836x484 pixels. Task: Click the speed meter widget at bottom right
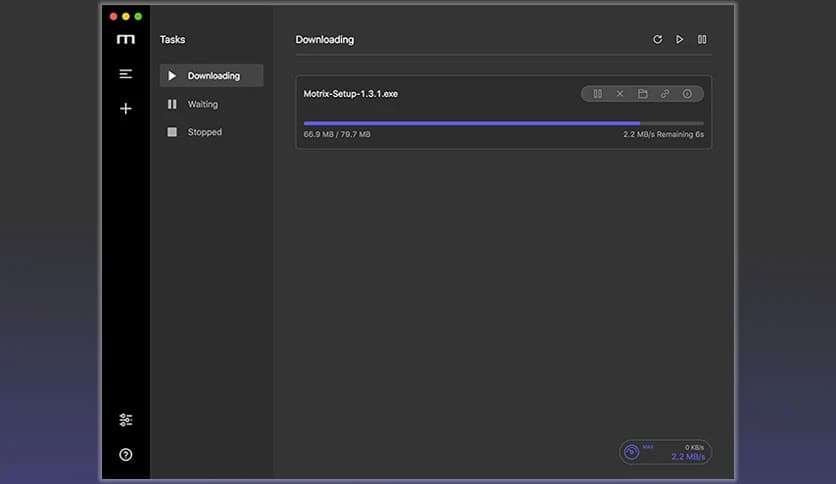(665, 452)
